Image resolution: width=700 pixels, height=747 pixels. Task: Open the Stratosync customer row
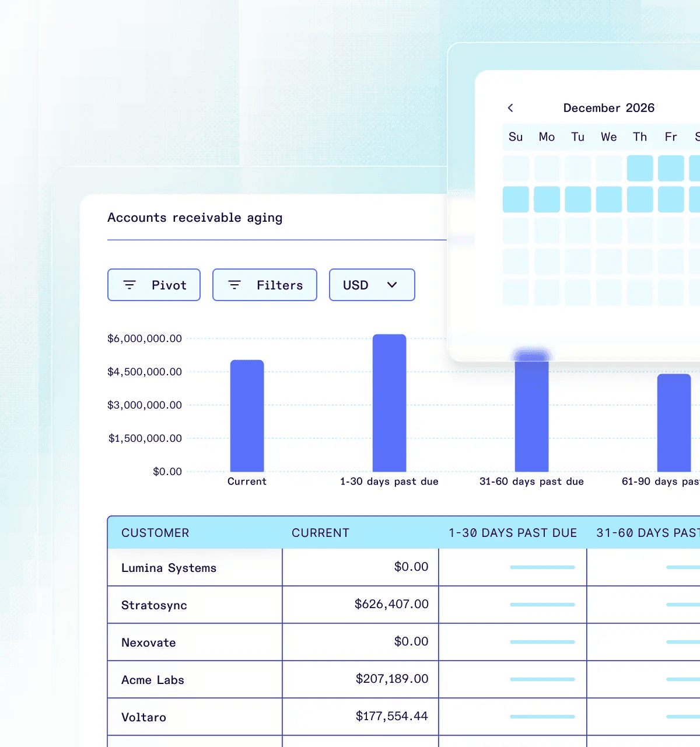coord(154,605)
